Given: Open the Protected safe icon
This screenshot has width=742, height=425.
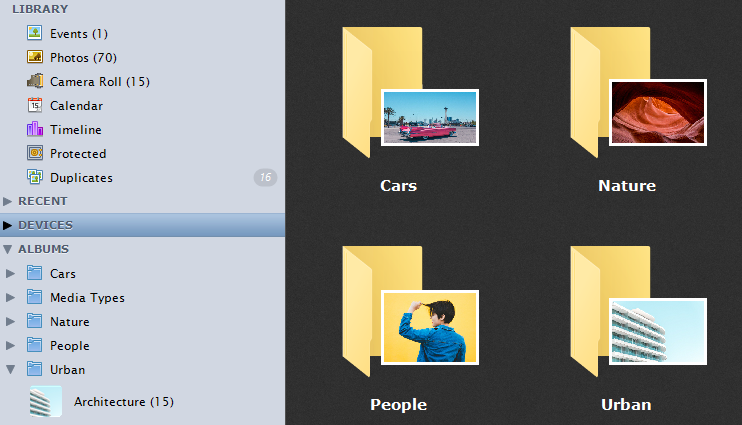Looking at the screenshot, I should 35,153.
